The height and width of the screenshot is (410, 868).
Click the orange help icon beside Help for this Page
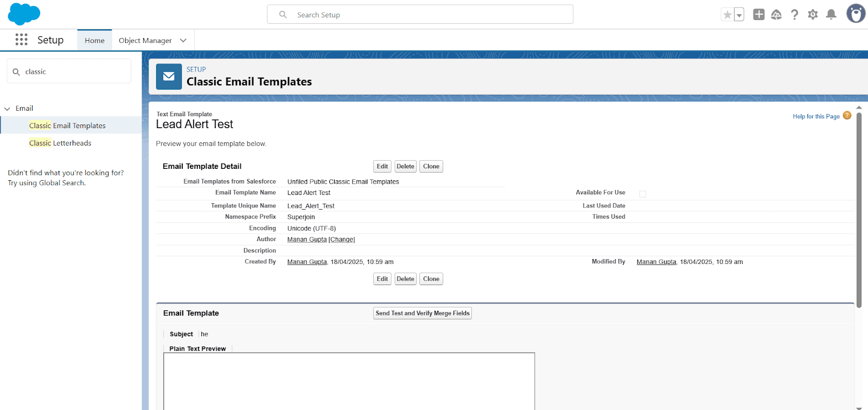click(847, 116)
